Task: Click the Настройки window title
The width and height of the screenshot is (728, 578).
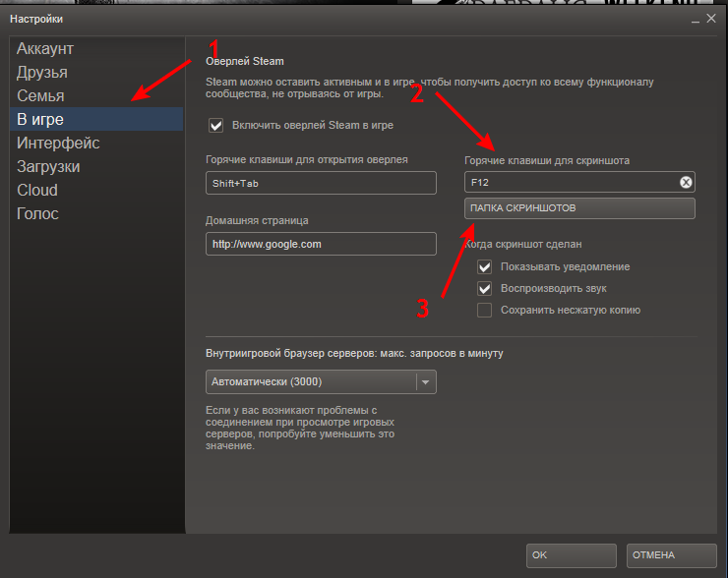Action: coord(36,19)
